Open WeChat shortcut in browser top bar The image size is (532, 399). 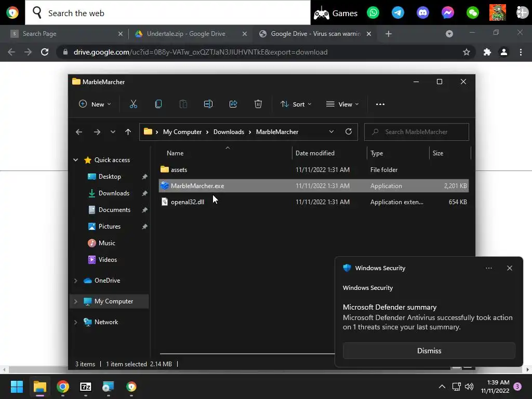[473, 13]
